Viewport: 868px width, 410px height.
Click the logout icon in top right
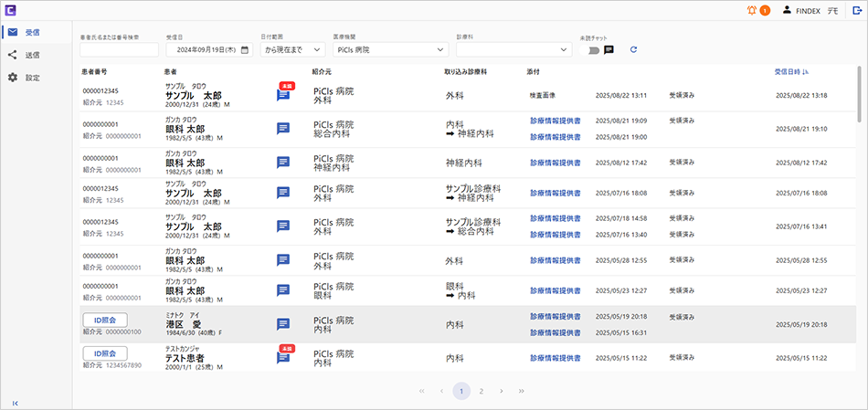[x=856, y=11]
